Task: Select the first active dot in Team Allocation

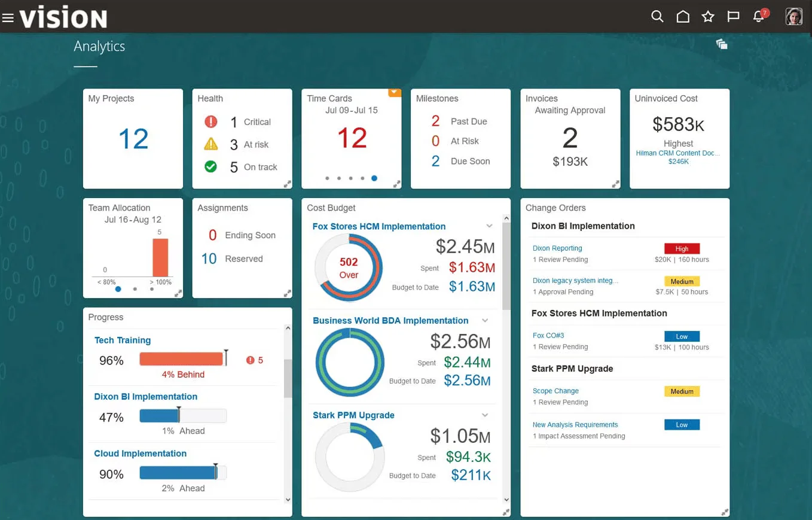Action: click(118, 289)
